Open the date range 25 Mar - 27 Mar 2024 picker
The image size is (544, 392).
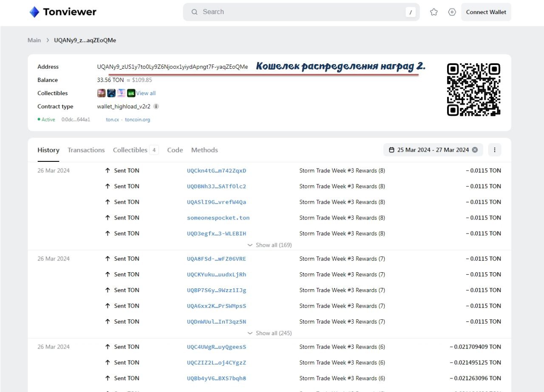[x=433, y=150]
